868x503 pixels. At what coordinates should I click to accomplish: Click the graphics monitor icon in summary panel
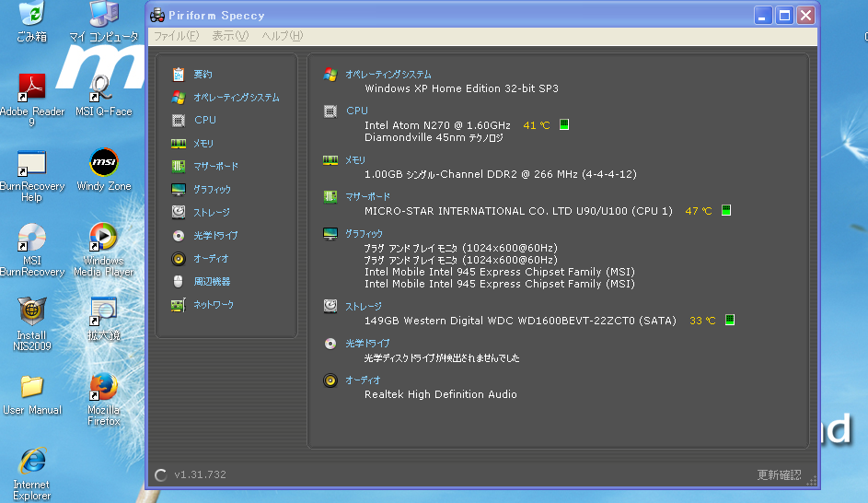(330, 234)
